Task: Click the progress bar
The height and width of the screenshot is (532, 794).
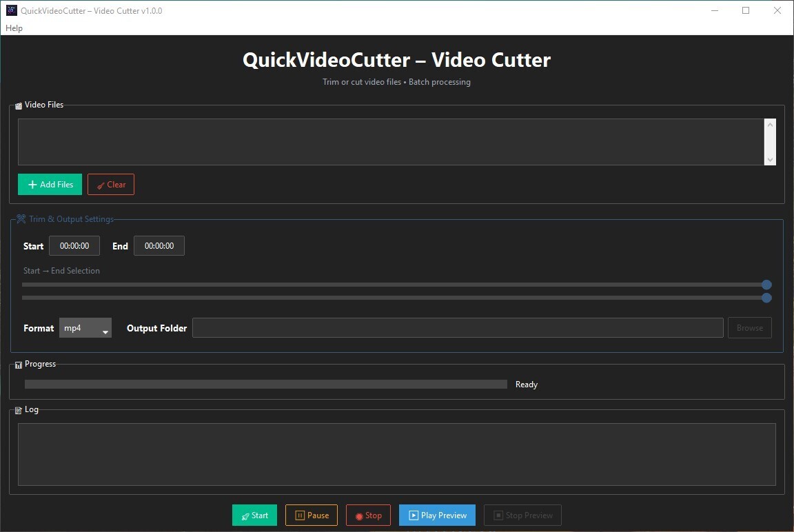Action: [266, 385]
